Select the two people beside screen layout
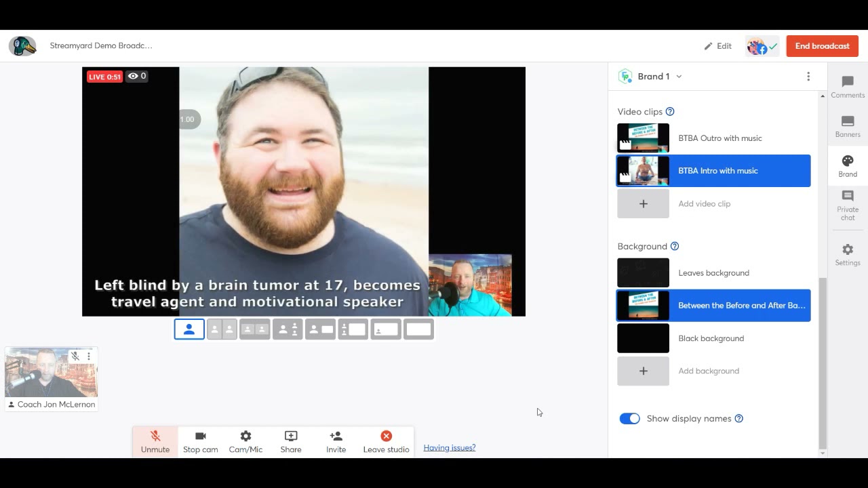This screenshot has height=488, width=868. [x=353, y=329]
